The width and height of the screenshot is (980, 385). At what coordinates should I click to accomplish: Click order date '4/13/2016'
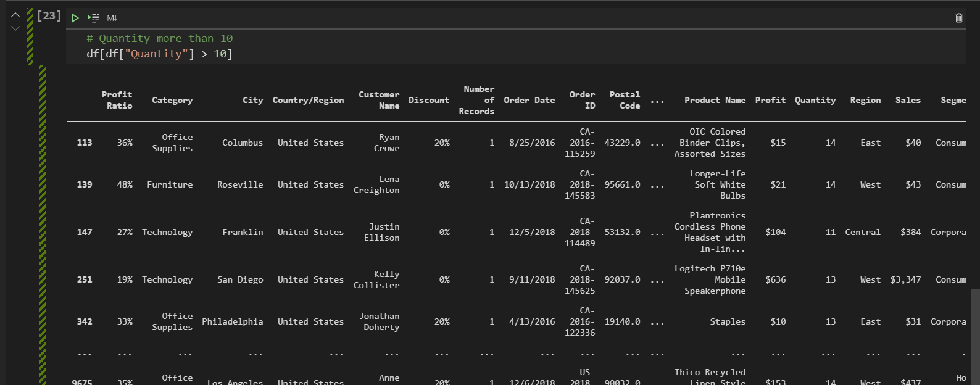pyautogui.click(x=532, y=321)
